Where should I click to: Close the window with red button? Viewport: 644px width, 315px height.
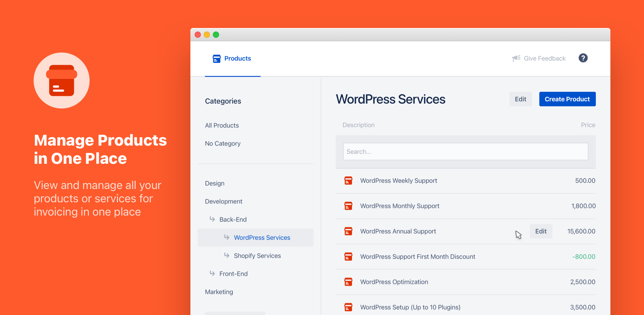[198, 35]
